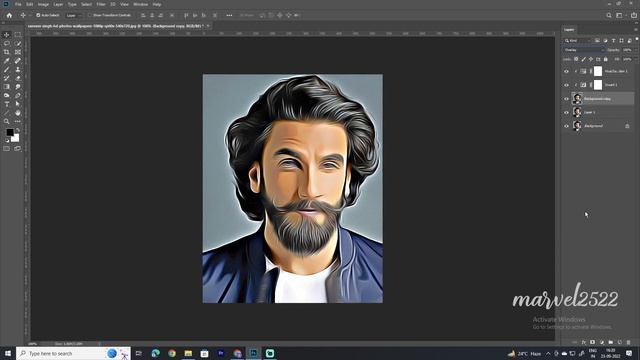Image resolution: width=640 pixels, height=360 pixels.
Task: Toggle the Auto-Select checkbox
Action: [38, 16]
